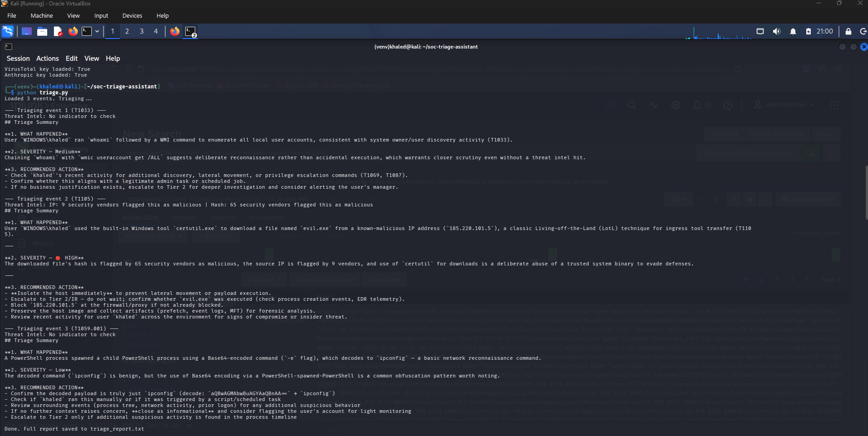Launch Firefox from the panel launcher

pos(73,31)
